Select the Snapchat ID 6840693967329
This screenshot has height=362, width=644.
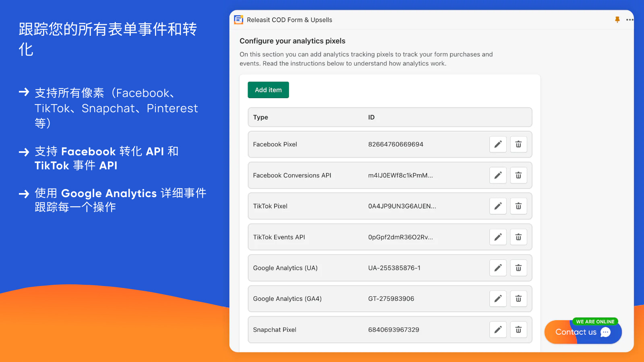(x=394, y=330)
